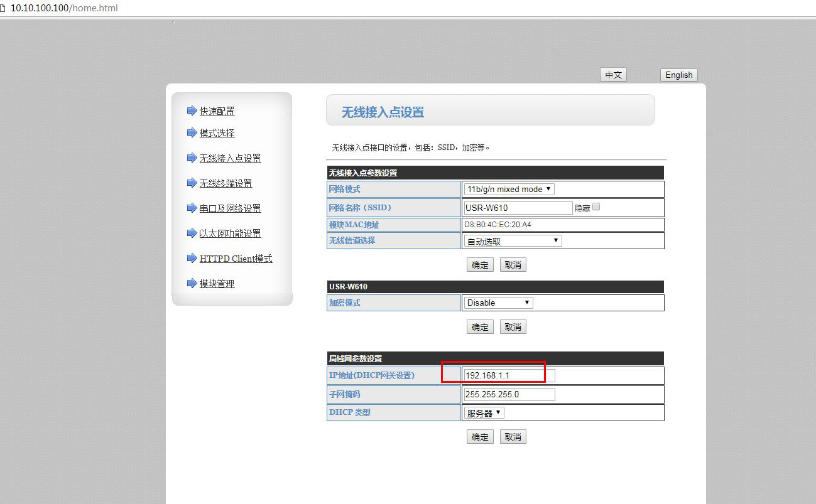Open the DHCP 类型 dropdown
The height and width of the screenshot is (504, 816).
pos(484,413)
